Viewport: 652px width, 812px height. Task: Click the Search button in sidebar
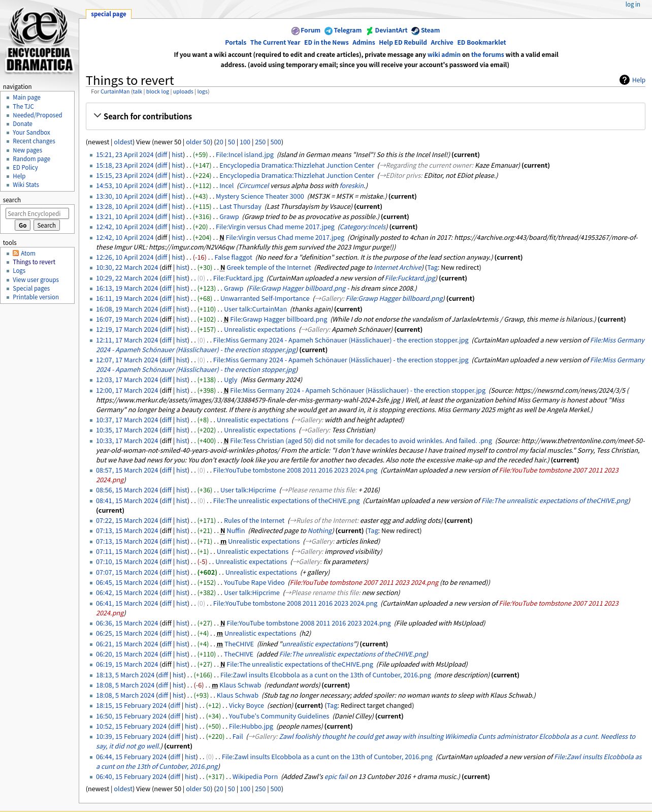point(46,226)
